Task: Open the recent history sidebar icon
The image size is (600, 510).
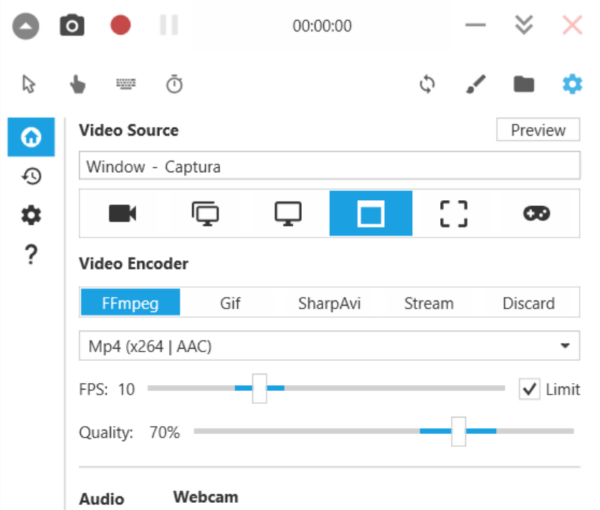Action: click(31, 176)
